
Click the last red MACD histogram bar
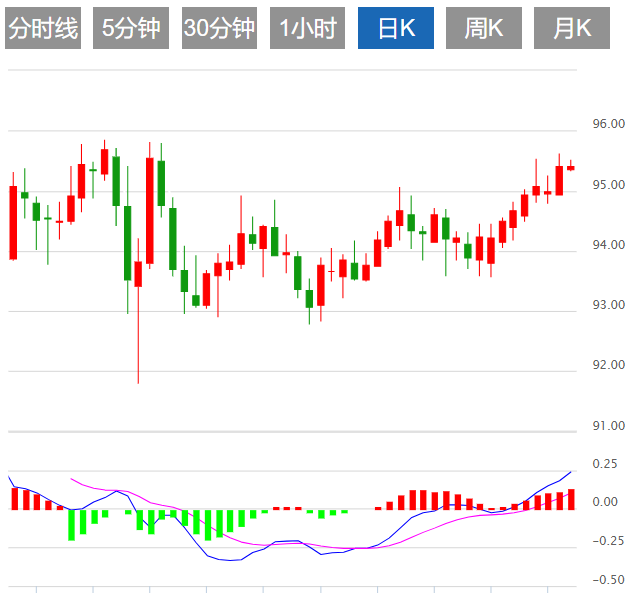(x=571, y=499)
